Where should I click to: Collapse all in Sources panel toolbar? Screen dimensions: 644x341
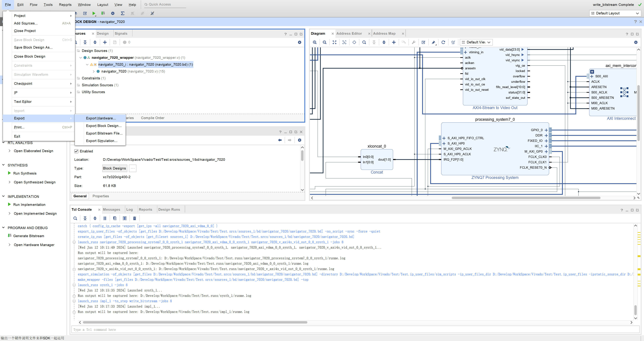point(85,42)
